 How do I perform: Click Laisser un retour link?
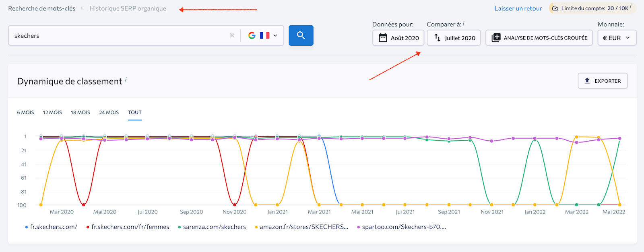(518, 8)
